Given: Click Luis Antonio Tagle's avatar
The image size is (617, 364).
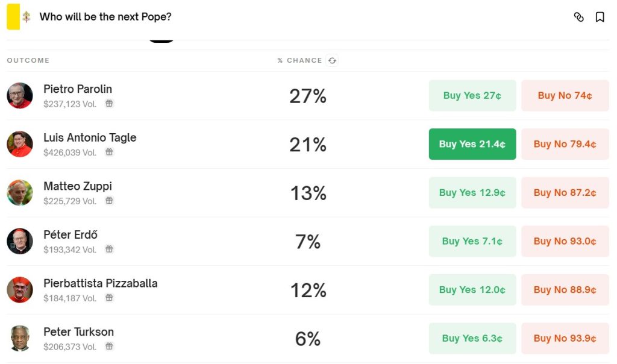Looking at the screenshot, I should point(20,144).
